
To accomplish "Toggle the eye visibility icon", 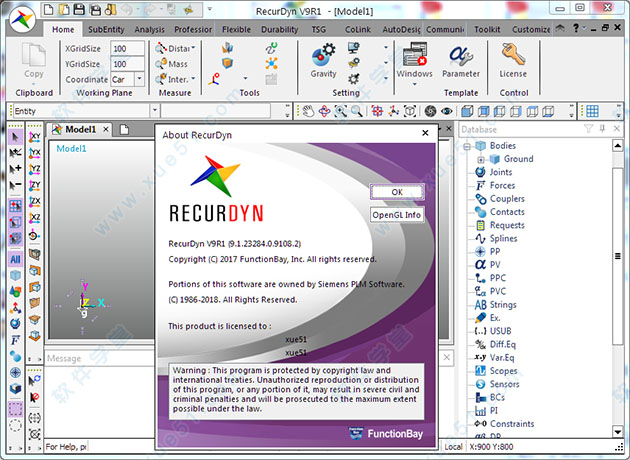I will coord(446,111).
